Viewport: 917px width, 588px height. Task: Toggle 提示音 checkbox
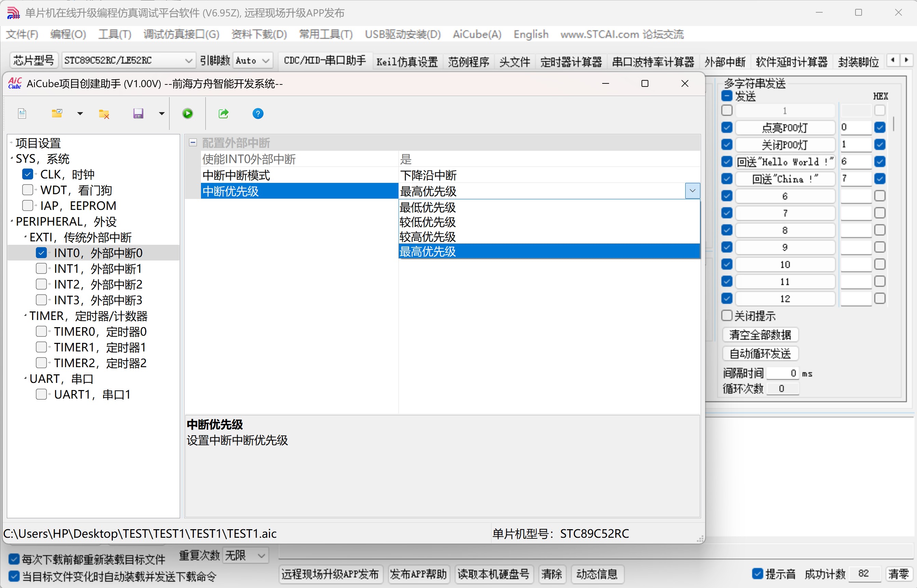pyautogui.click(x=757, y=574)
